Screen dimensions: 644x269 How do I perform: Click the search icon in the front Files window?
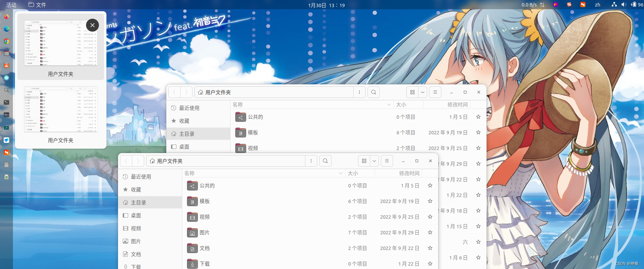click(x=325, y=161)
